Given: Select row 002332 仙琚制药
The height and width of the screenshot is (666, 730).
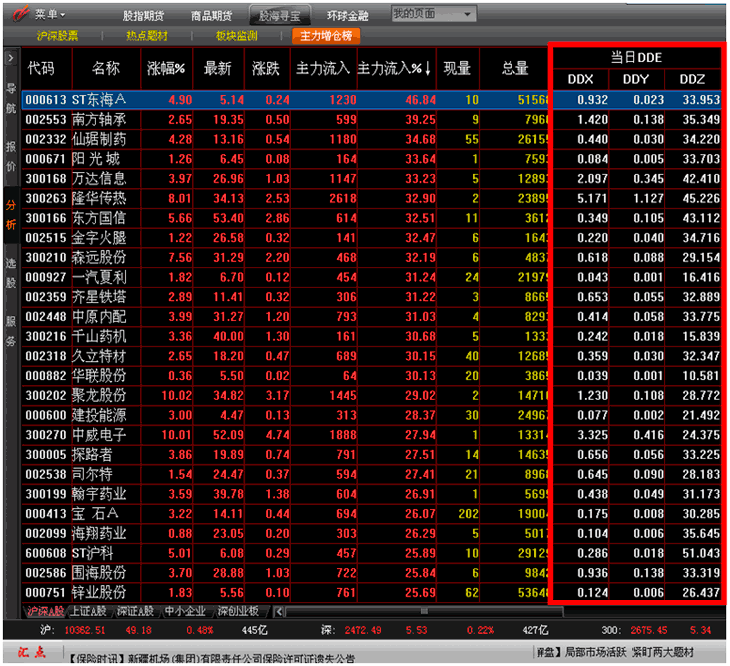Looking at the screenshot, I should [372, 139].
